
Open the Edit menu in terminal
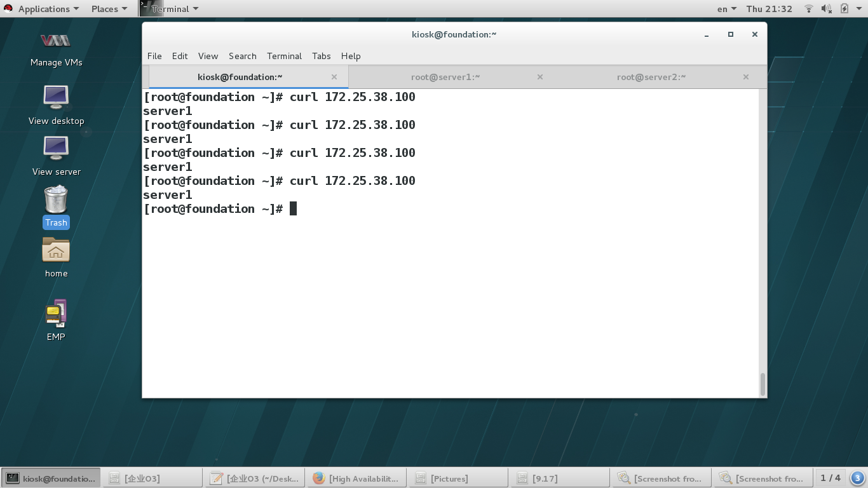180,56
